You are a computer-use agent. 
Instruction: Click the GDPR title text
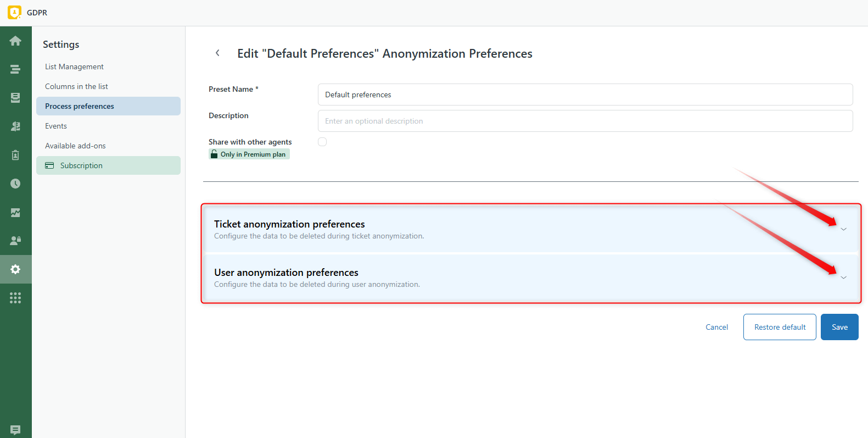(37, 13)
